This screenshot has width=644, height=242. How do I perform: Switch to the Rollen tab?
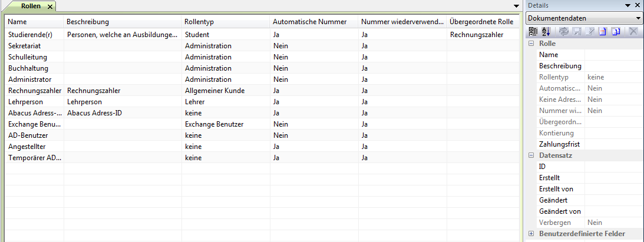point(30,6)
